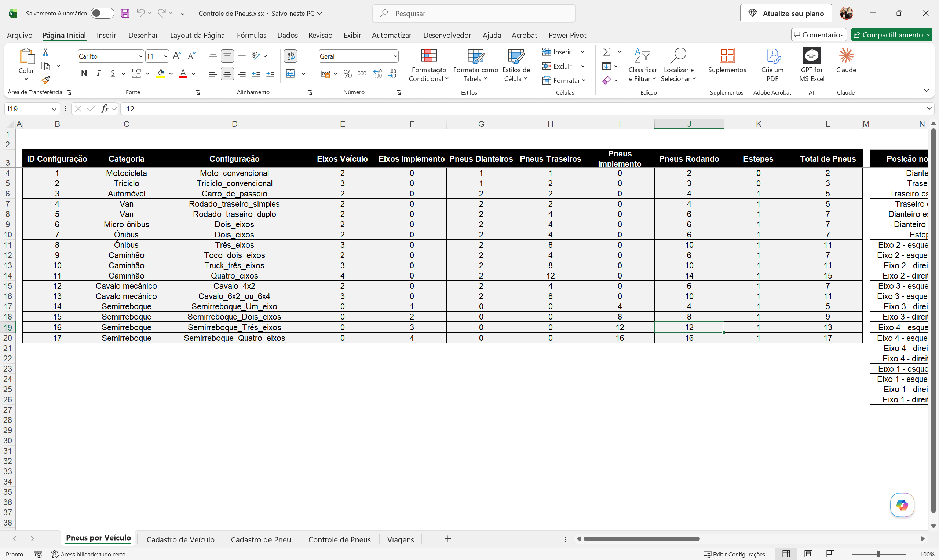Click Acessibilidade: tudo certo status
939x560 pixels.
[x=88, y=554]
